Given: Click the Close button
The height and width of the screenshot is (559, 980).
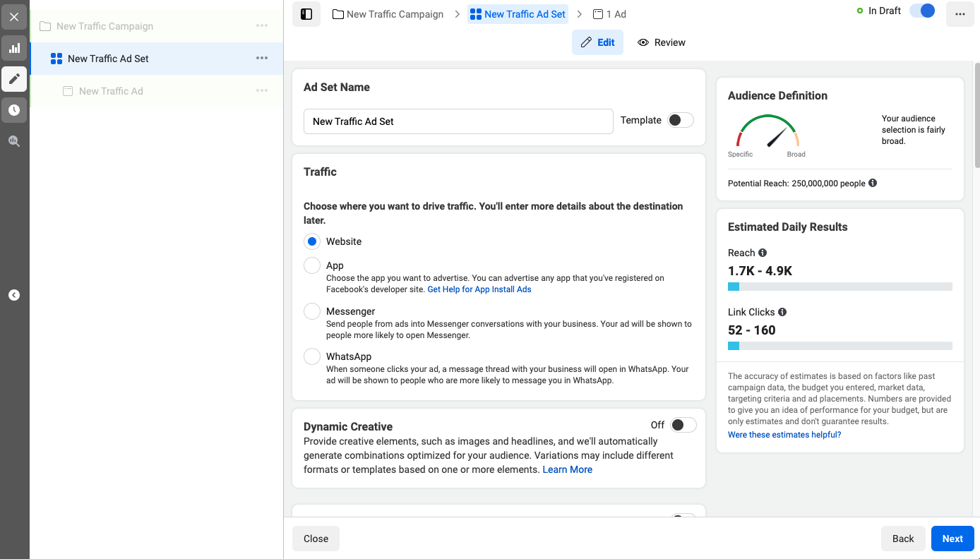Looking at the screenshot, I should [316, 539].
